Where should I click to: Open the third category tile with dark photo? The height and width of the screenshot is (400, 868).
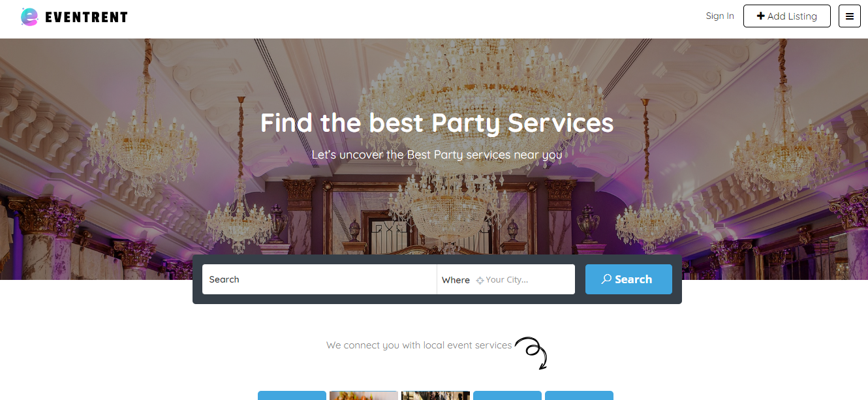(435, 395)
